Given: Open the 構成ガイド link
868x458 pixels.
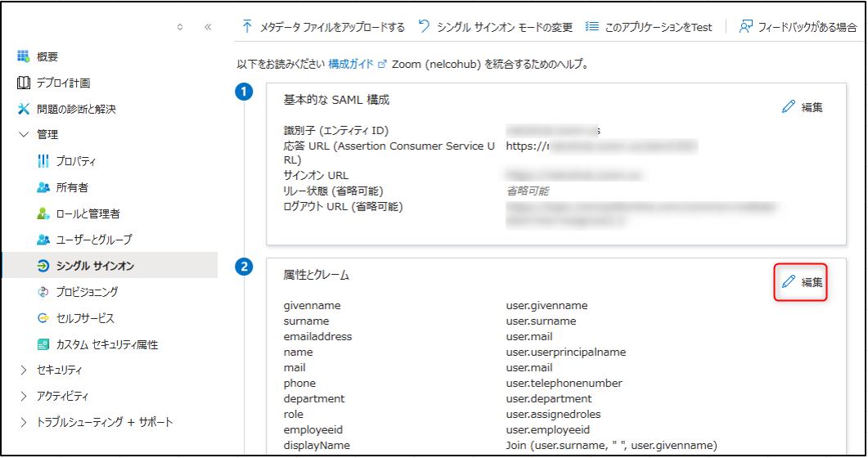Looking at the screenshot, I should point(351,64).
